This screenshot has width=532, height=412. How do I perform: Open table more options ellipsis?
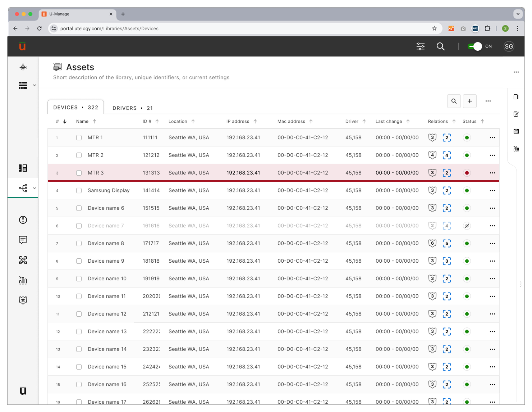488,101
